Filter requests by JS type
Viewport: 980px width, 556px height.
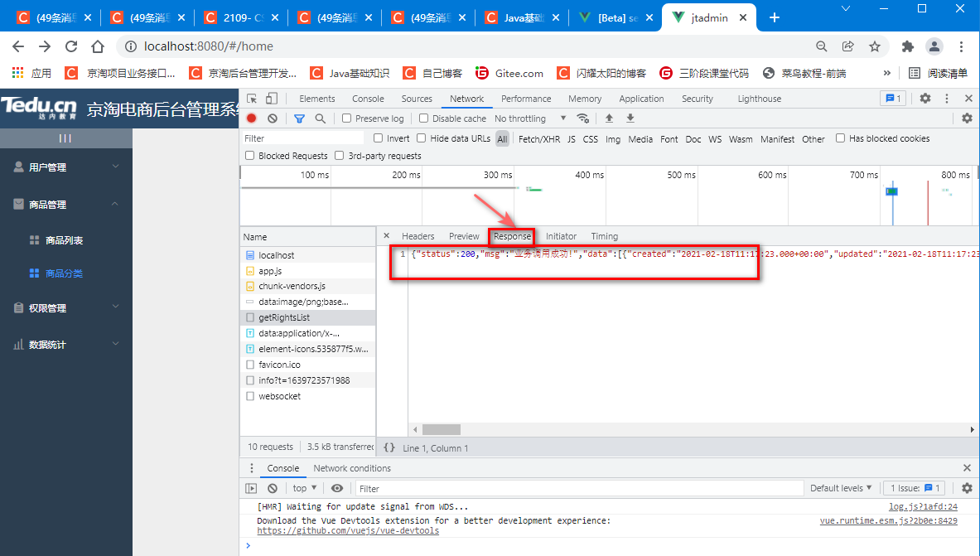[x=572, y=139]
